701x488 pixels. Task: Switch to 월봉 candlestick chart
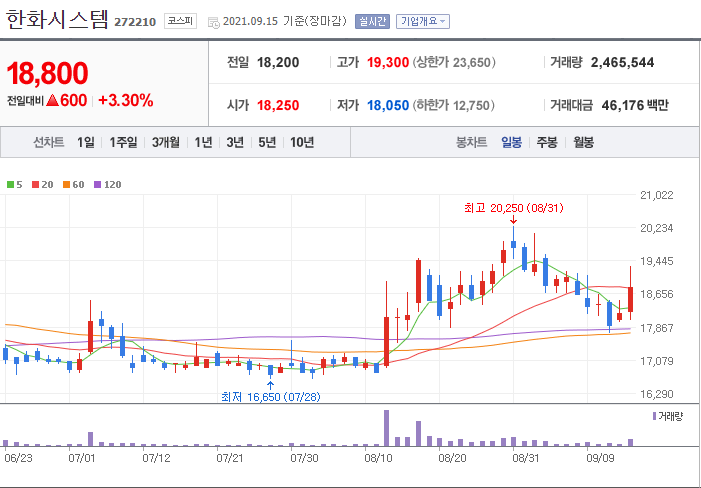583,143
